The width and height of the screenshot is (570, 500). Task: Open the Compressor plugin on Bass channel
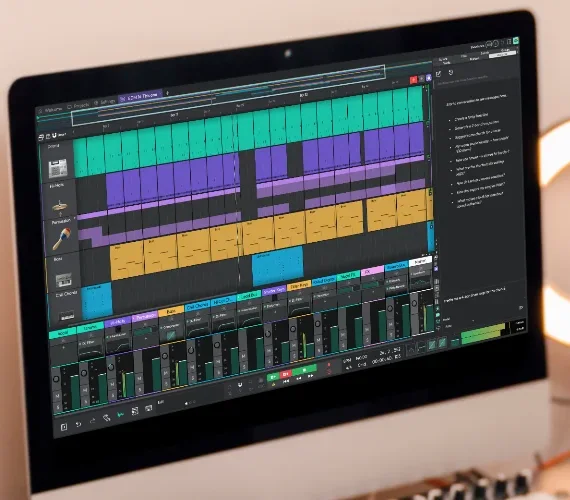(171, 327)
